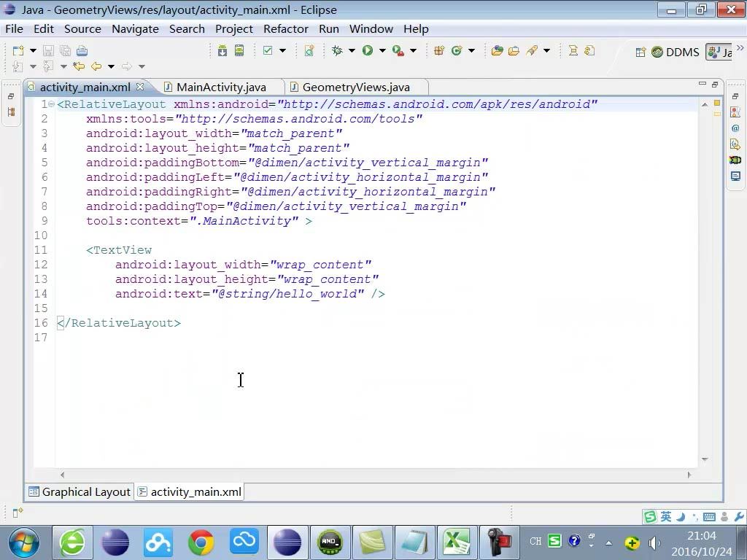This screenshot has height=560, width=747.
Task: Open the Refactor menu
Action: click(286, 29)
